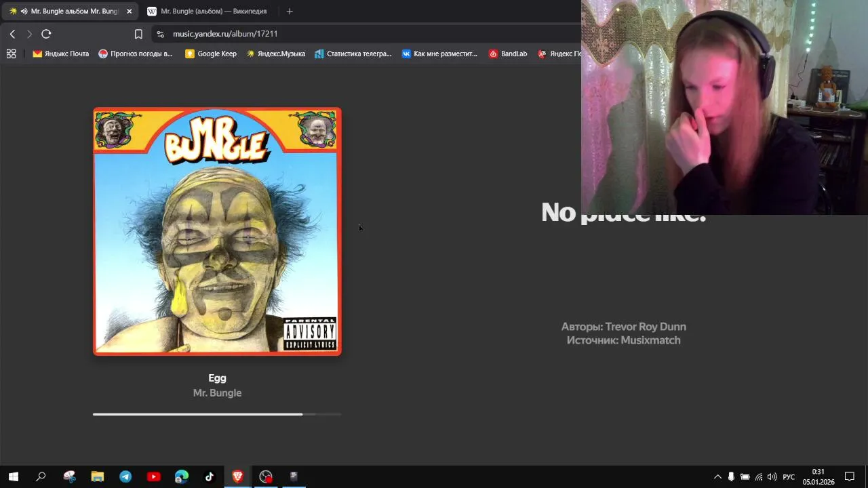Image resolution: width=868 pixels, height=488 pixels.
Task: Open YouTube app from the taskbar
Action: pyautogui.click(x=153, y=476)
